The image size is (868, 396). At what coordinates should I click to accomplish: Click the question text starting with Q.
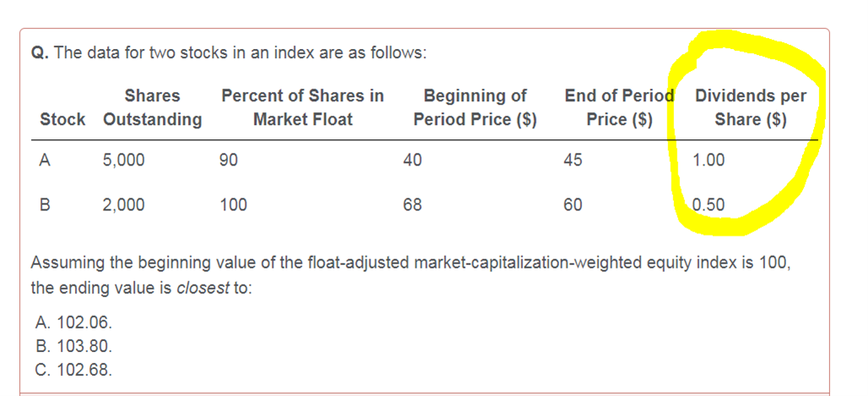tap(229, 54)
